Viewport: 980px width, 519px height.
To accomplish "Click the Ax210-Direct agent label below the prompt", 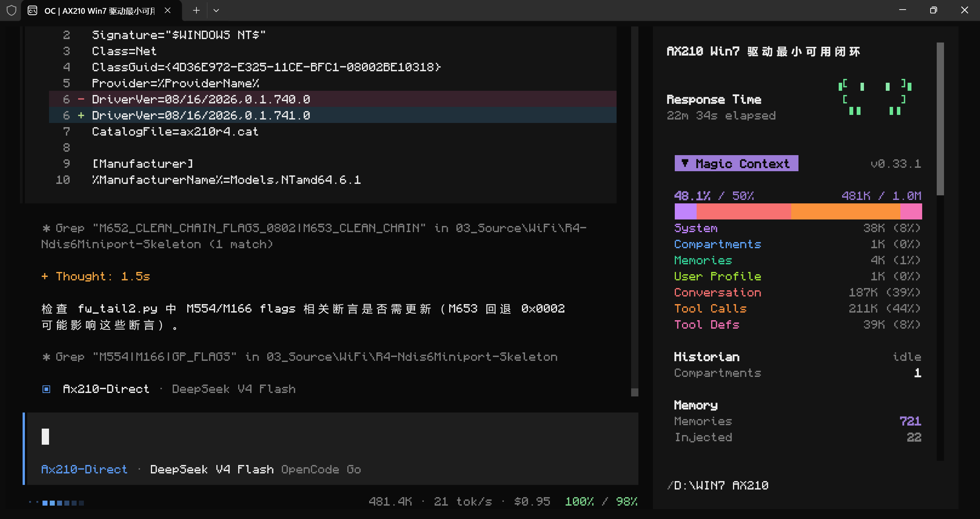I will coord(84,469).
